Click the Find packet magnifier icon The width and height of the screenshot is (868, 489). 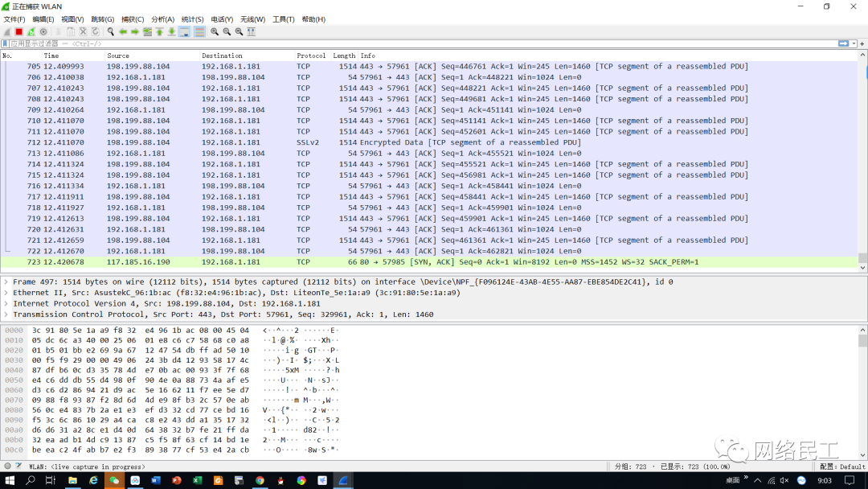point(111,31)
